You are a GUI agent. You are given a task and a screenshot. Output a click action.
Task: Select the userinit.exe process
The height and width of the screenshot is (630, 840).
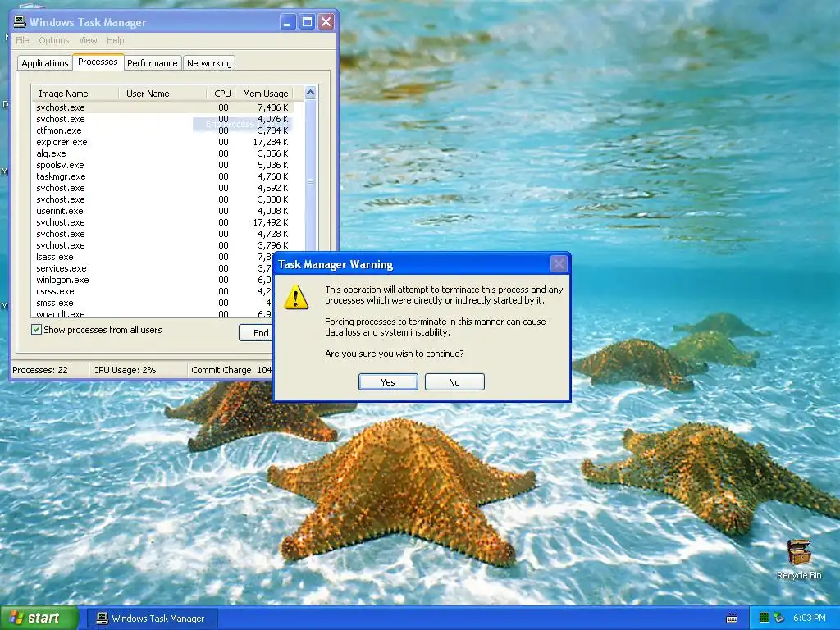tap(162, 211)
